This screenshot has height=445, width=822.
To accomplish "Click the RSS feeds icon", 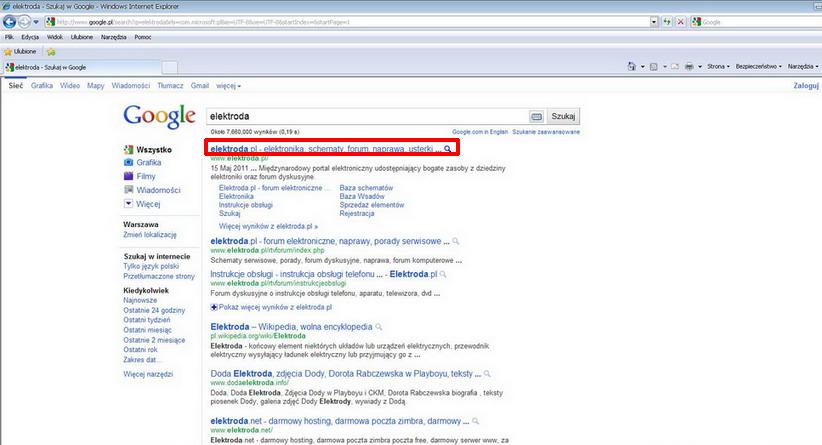I will click(x=654, y=67).
